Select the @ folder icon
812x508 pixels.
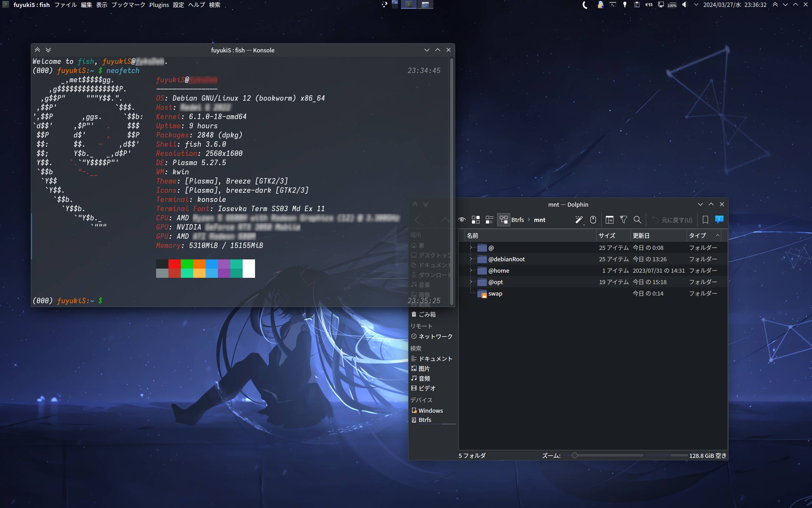pyautogui.click(x=482, y=248)
